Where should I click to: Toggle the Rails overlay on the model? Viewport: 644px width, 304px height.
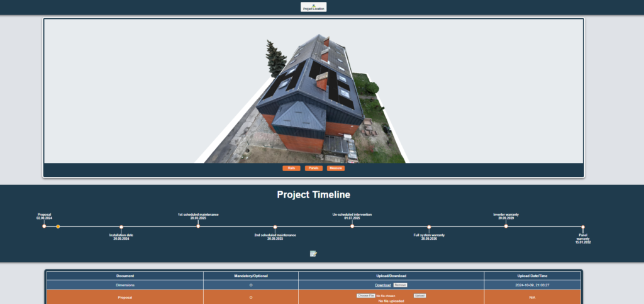(x=291, y=168)
